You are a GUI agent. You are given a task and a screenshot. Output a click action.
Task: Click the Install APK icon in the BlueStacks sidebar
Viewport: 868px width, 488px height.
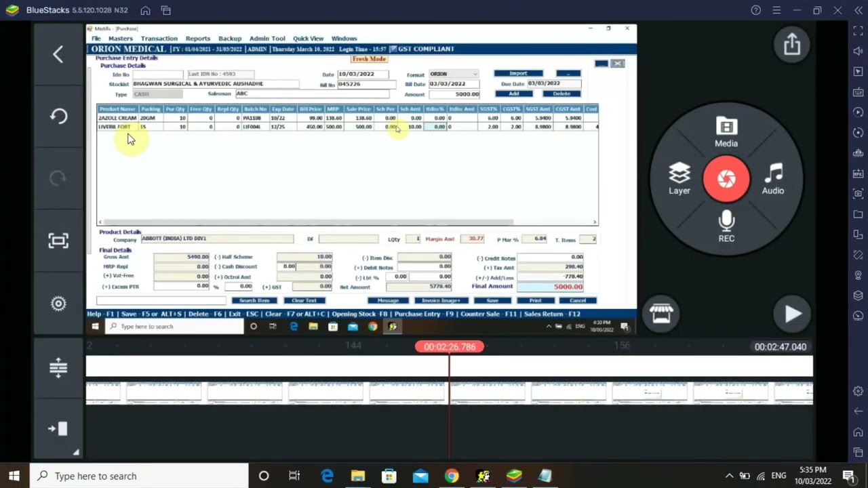858,174
